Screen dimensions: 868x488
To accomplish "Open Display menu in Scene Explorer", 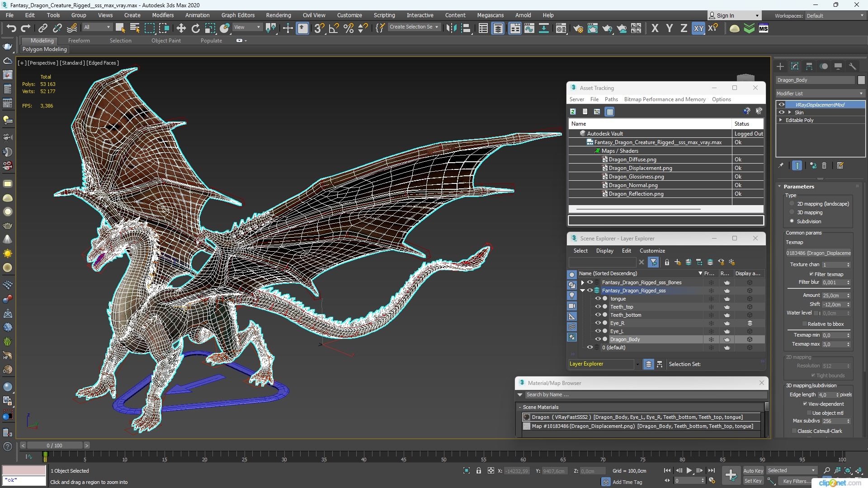I will tap(604, 251).
